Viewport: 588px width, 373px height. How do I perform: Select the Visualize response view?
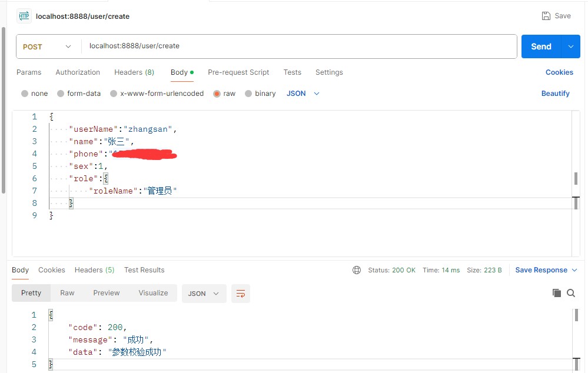click(x=153, y=293)
